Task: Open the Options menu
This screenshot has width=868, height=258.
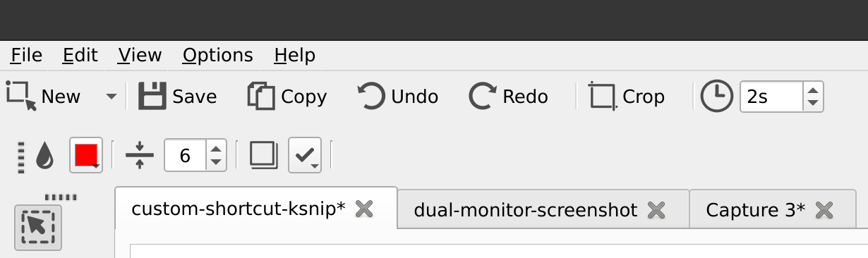Action: tap(217, 55)
